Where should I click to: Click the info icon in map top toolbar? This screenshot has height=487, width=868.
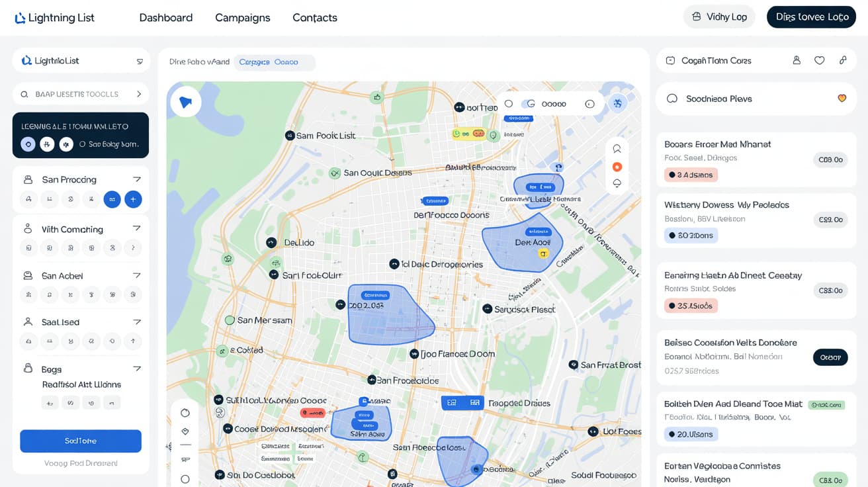point(589,104)
